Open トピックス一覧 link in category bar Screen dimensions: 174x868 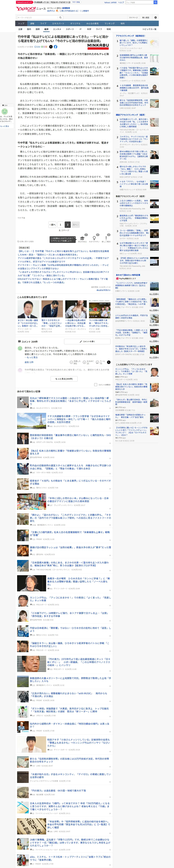click(x=149, y=29)
